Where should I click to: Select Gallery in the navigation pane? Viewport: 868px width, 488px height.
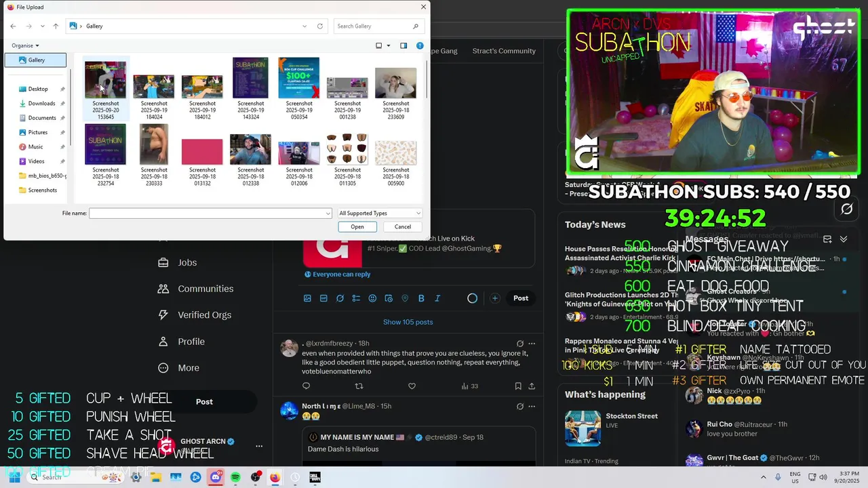tap(36, 60)
